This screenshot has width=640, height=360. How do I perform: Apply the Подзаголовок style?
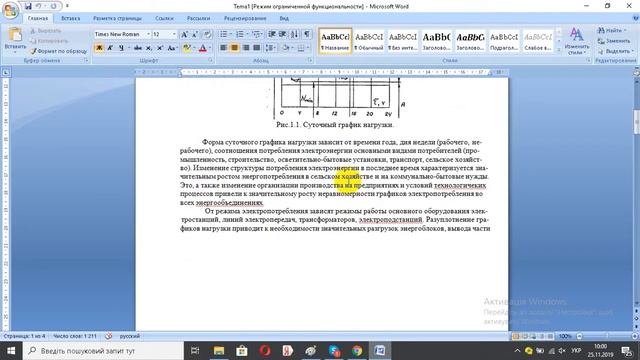[504, 41]
